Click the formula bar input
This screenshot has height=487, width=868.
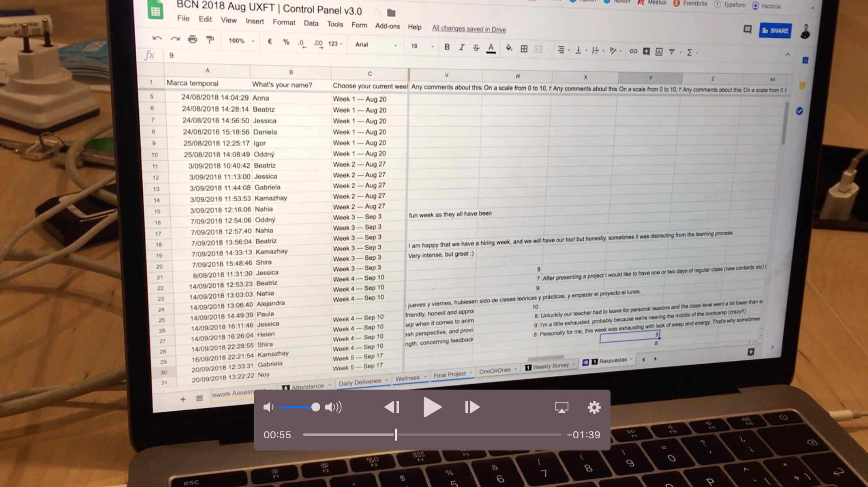[474, 55]
